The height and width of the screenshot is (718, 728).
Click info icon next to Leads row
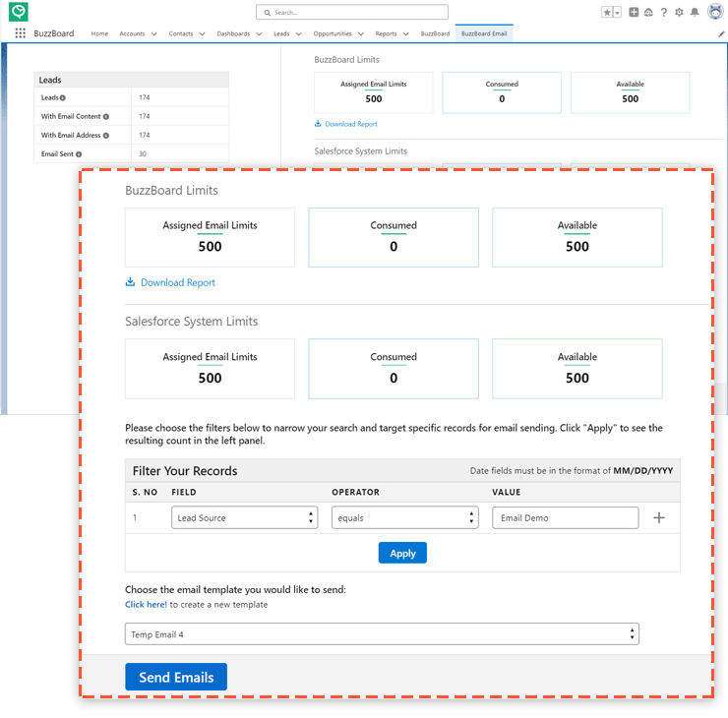click(63, 98)
